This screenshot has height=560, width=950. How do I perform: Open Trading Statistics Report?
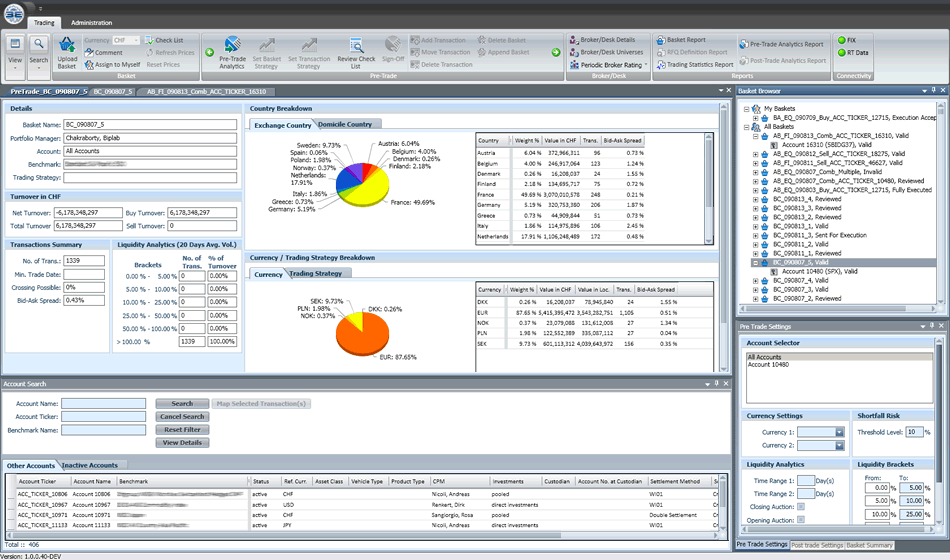[x=700, y=65]
